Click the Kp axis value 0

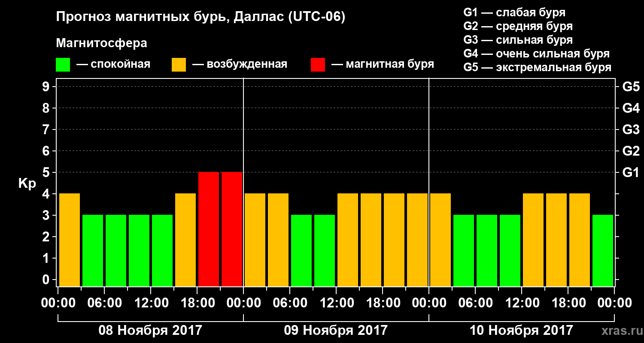tap(47, 280)
